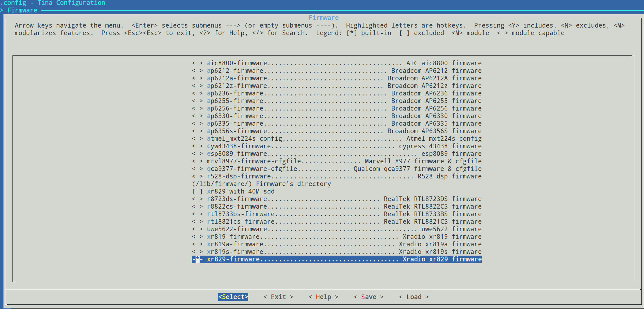Click the highlighted xr829-firmware entry
Viewport: 644px width, 309px height.
pos(337,259)
